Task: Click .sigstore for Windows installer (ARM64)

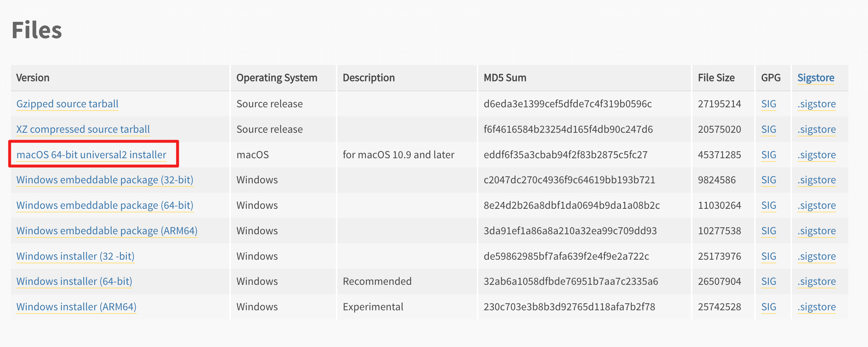Action: pos(816,307)
